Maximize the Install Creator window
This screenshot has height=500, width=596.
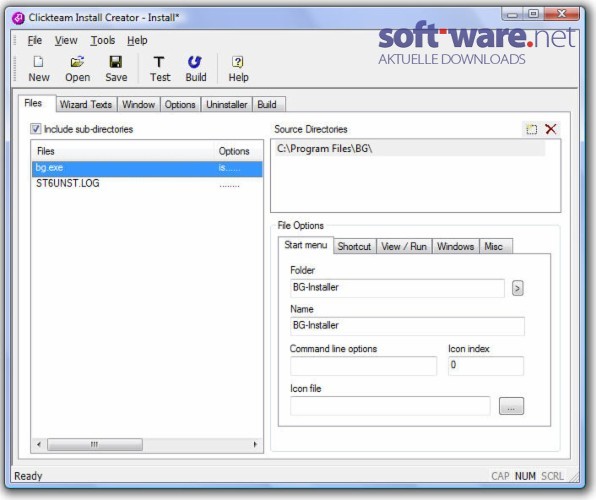(x=533, y=14)
